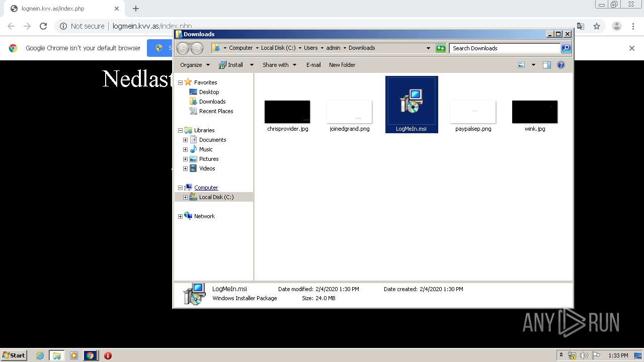Screen dimensions: 644x362
Task: Click the Explorer Back arrow button
Action: tap(183, 48)
